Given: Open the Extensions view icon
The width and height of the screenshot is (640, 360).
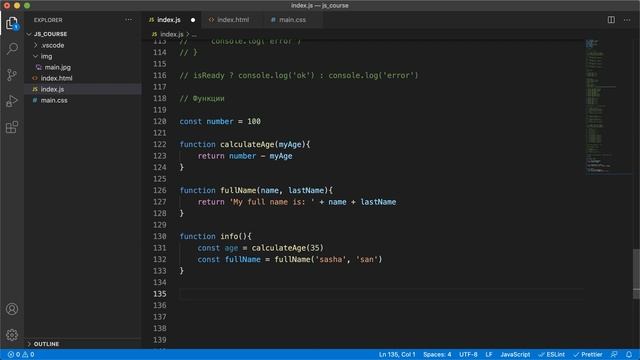Looking at the screenshot, I should [x=12, y=127].
